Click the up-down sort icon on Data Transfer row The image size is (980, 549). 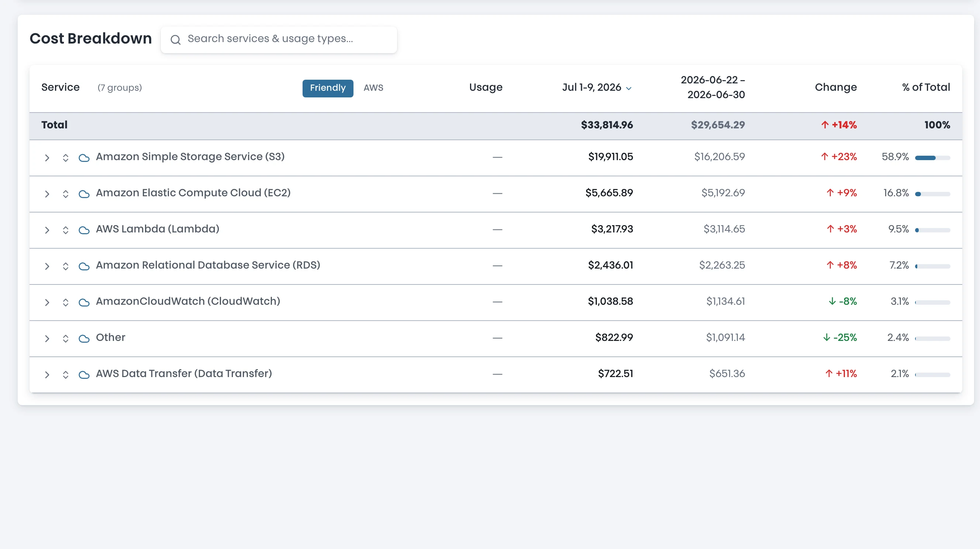[65, 375]
